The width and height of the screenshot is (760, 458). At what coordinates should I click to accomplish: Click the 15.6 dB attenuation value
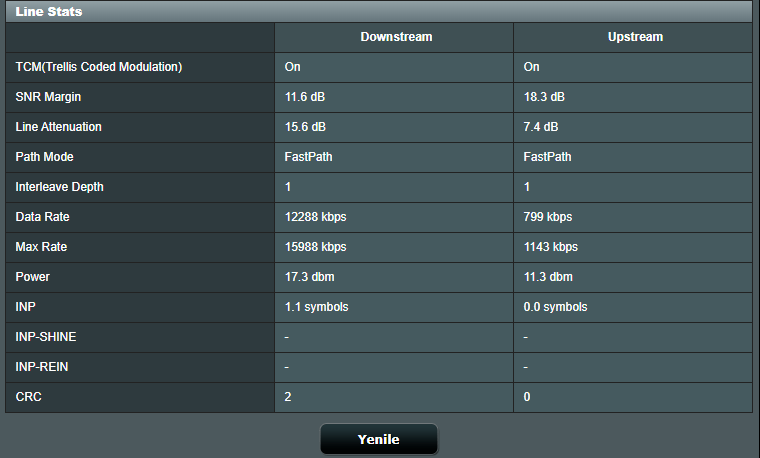(305, 127)
